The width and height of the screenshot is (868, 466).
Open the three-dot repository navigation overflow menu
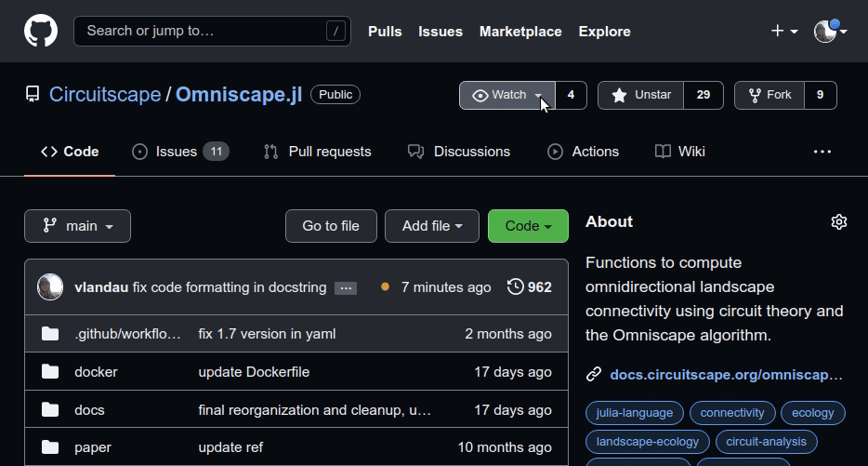[x=822, y=152]
